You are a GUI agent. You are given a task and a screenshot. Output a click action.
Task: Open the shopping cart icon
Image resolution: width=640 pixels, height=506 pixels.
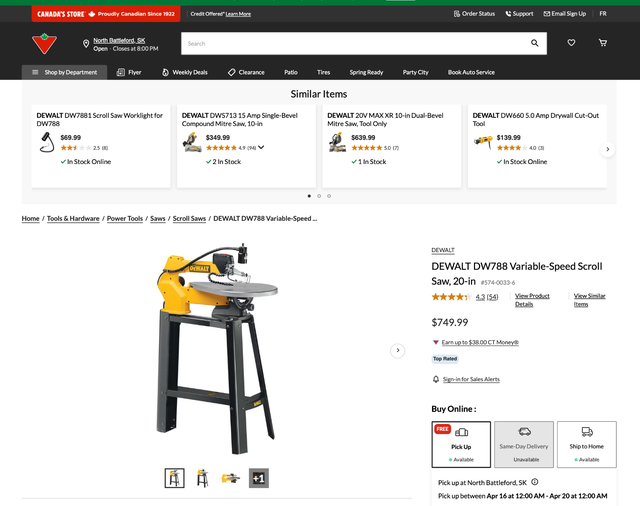click(602, 42)
